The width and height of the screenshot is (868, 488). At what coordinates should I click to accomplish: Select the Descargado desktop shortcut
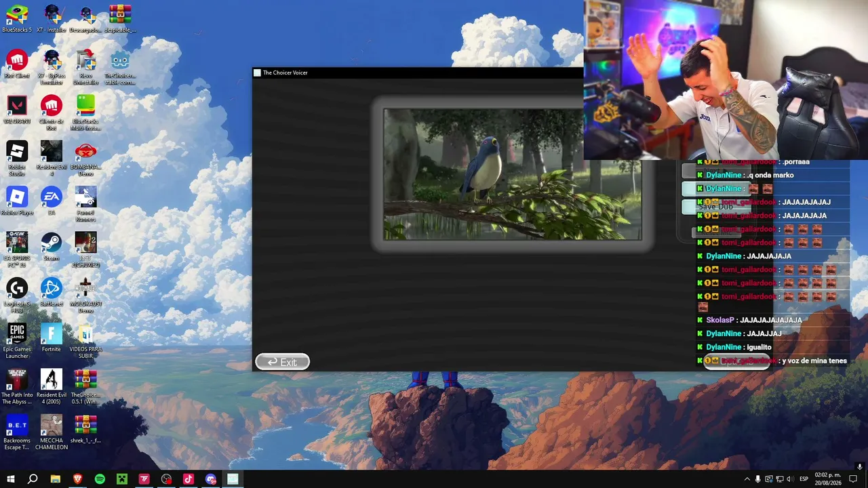click(x=85, y=19)
